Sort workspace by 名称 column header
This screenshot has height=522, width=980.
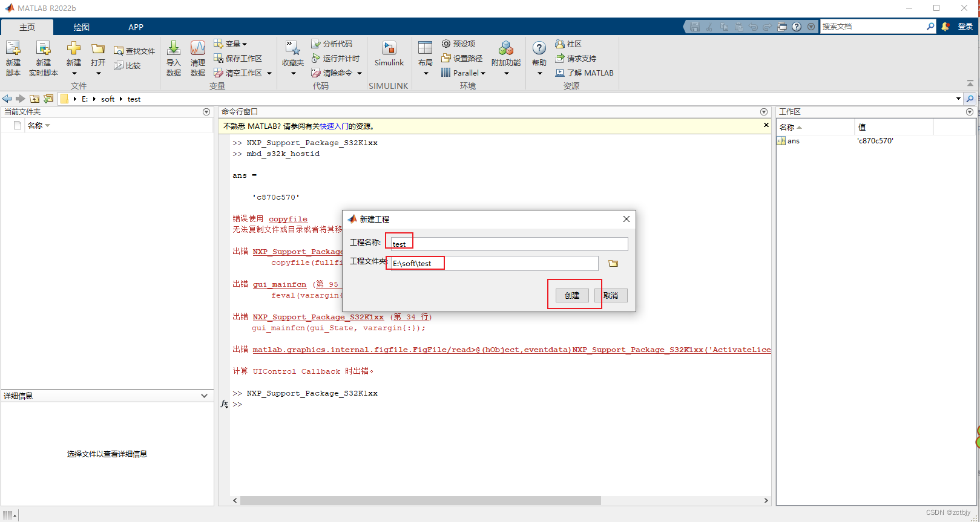tap(815, 127)
